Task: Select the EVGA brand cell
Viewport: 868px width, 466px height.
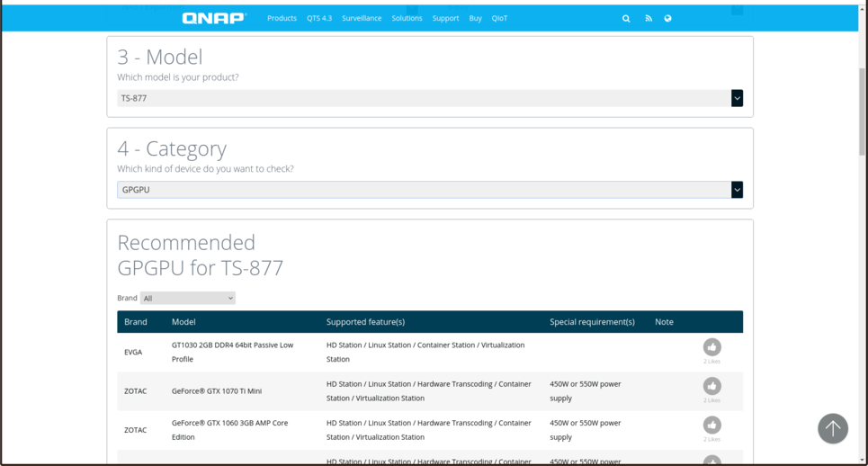Action: tap(133, 352)
